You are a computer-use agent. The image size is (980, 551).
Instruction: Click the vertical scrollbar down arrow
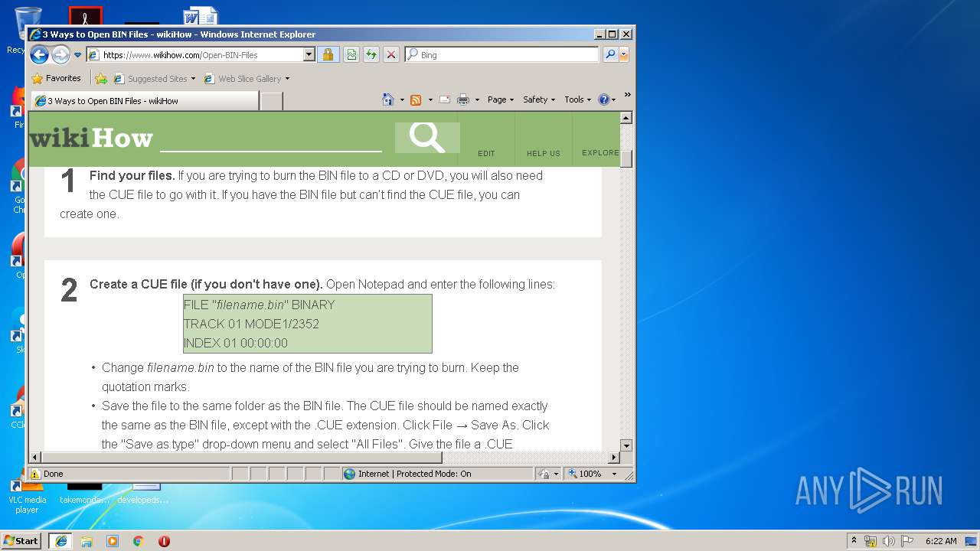[626, 445]
